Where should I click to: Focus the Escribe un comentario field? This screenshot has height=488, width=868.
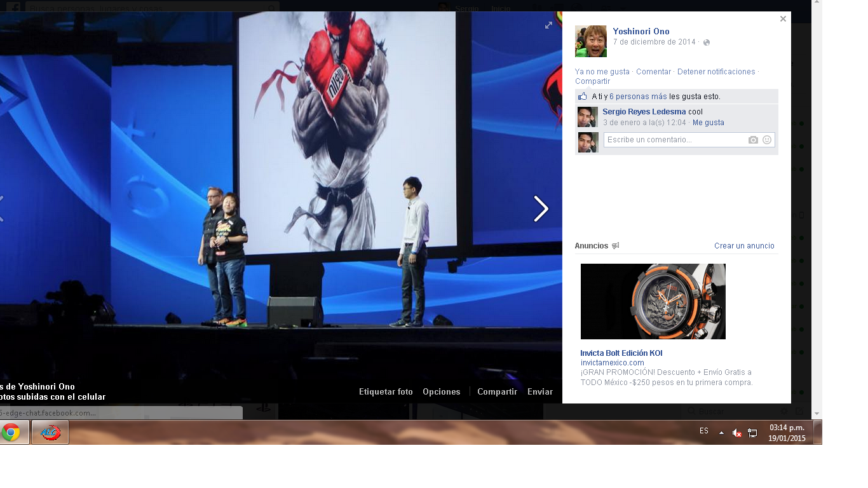(689, 140)
